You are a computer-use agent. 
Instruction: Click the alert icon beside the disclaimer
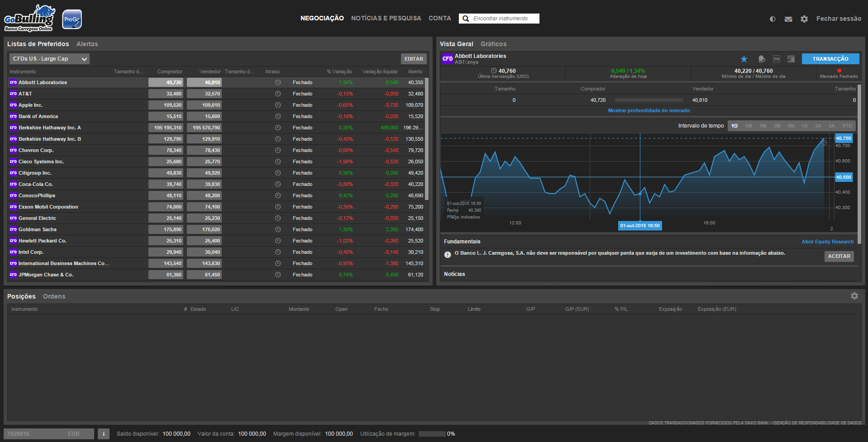point(448,255)
